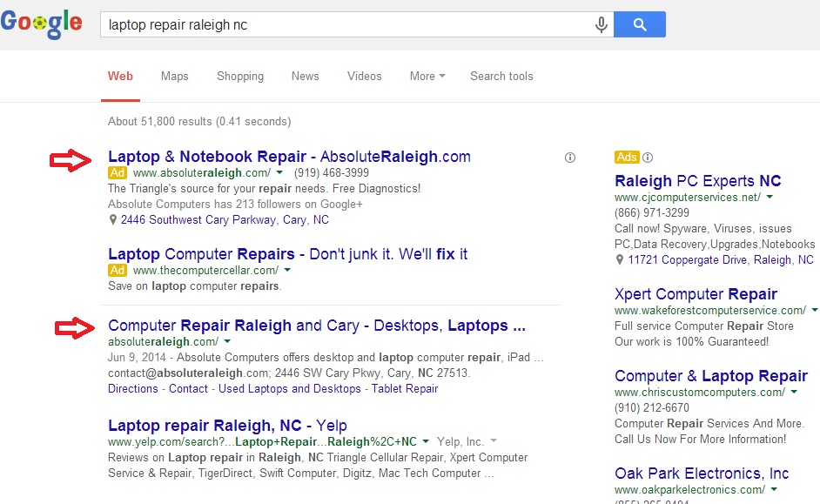Open the 'Used Laptops and Desktops' sitelink
This screenshot has width=820, height=504.
pyautogui.click(x=290, y=388)
